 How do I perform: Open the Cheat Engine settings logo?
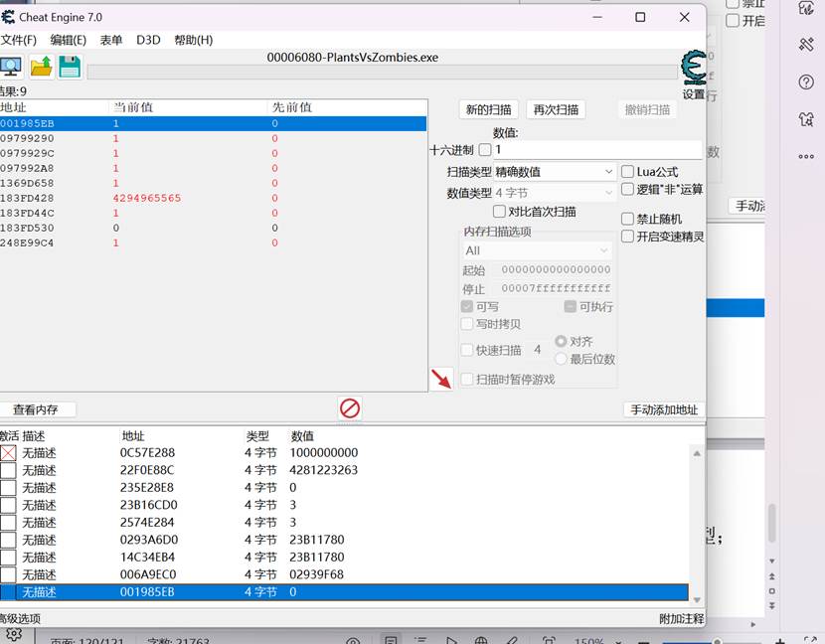tap(694, 68)
